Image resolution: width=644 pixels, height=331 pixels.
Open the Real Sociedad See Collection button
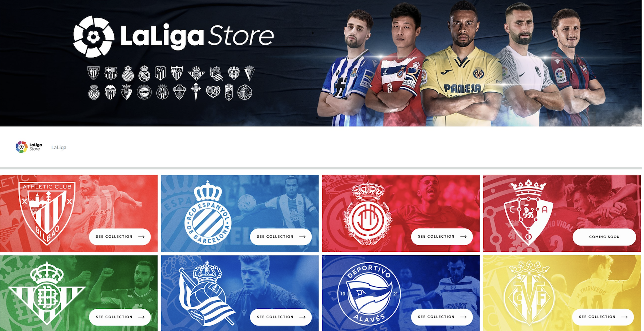click(281, 317)
